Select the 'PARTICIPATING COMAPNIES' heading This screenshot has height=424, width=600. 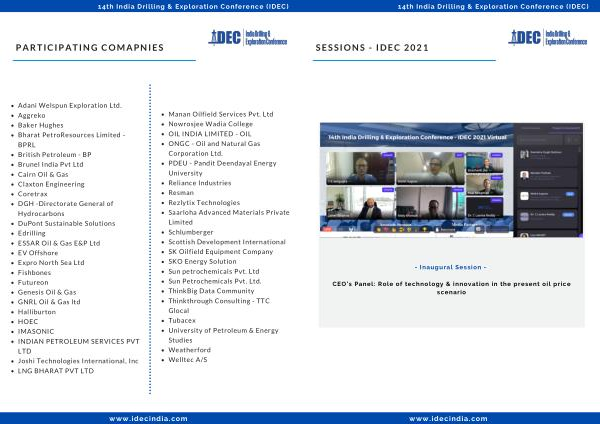click(90, 47)
